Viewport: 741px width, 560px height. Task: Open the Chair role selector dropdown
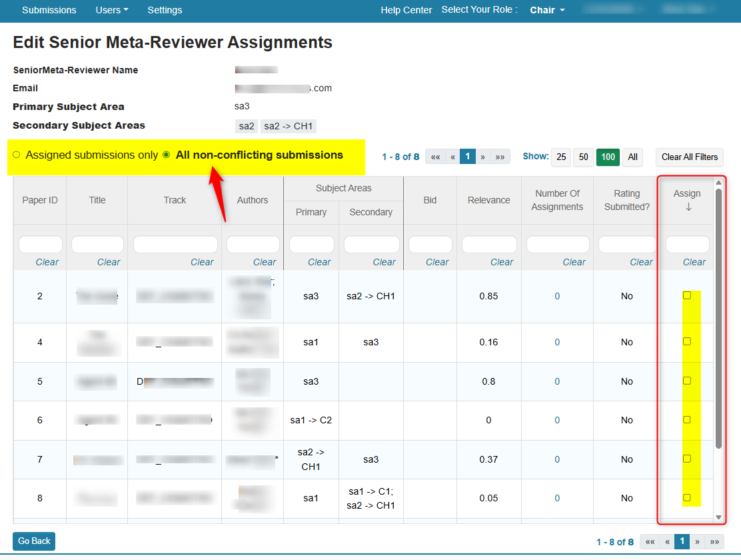[x=546, y=10]
